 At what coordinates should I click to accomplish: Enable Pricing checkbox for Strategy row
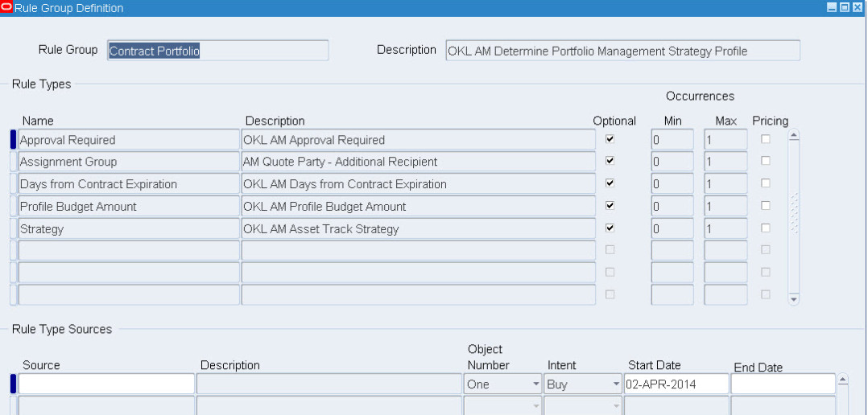(766, 228)
